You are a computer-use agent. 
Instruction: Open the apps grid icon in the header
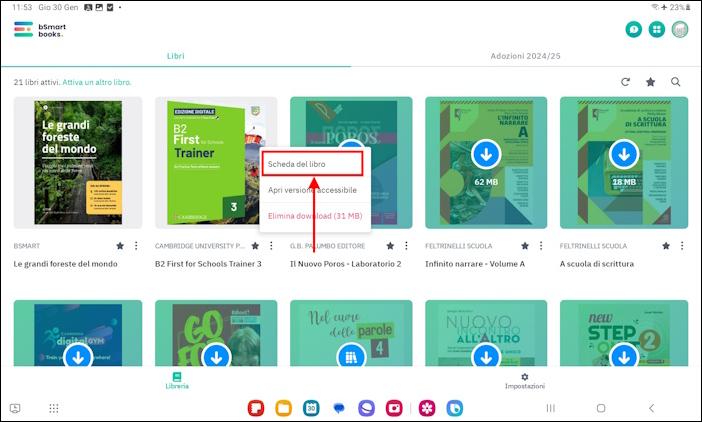pos(657,30)
